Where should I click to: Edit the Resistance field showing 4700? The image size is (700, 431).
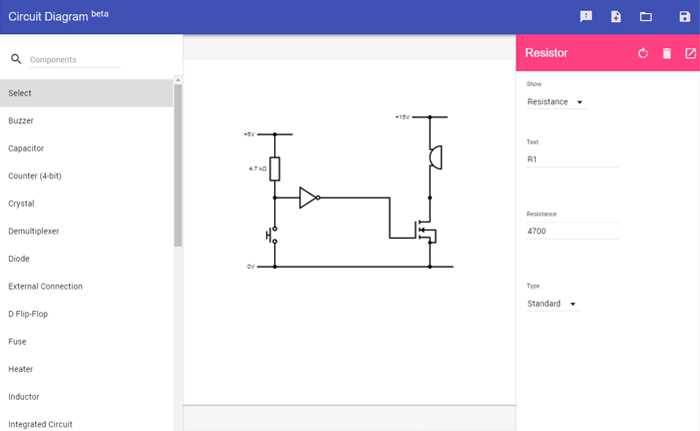pos(572,231)
